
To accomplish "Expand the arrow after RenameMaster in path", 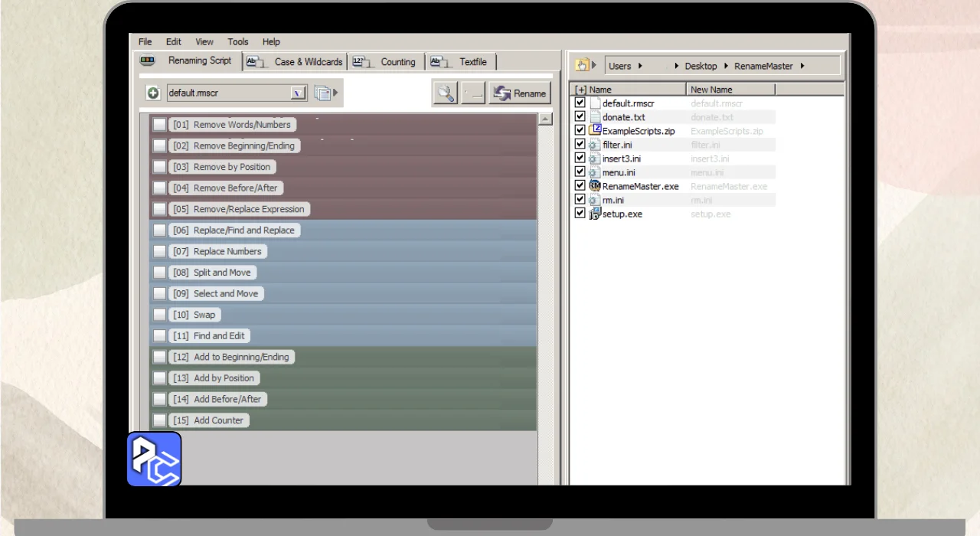I will pyautogui.click(x=802, y=66).
